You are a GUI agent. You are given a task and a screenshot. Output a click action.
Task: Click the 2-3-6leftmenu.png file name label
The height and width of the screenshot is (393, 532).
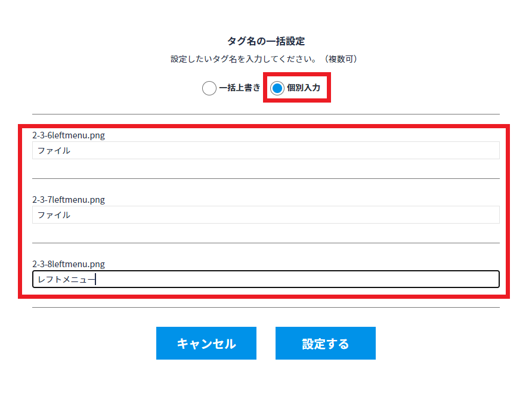tap(69, 135)
